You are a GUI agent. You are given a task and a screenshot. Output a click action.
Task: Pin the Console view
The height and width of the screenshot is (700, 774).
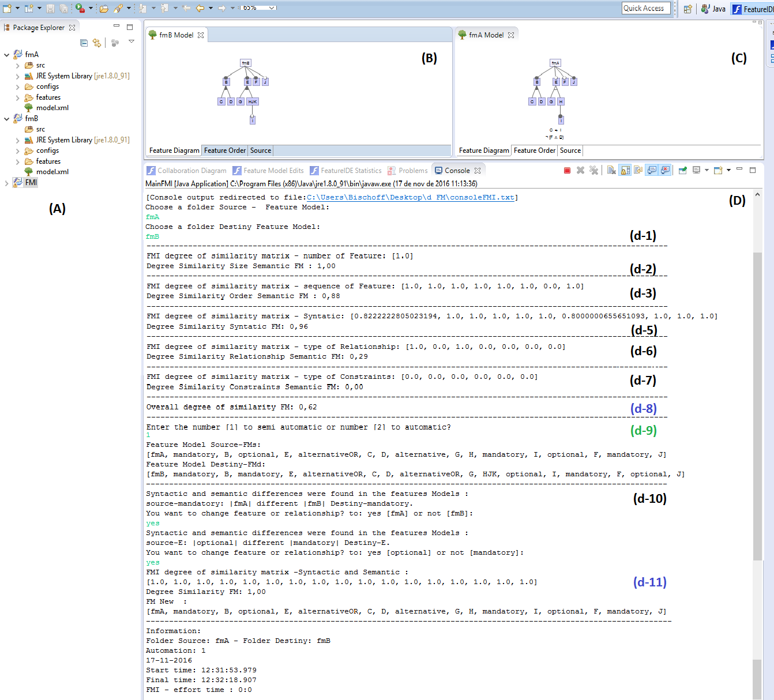[x=683, y=170]
